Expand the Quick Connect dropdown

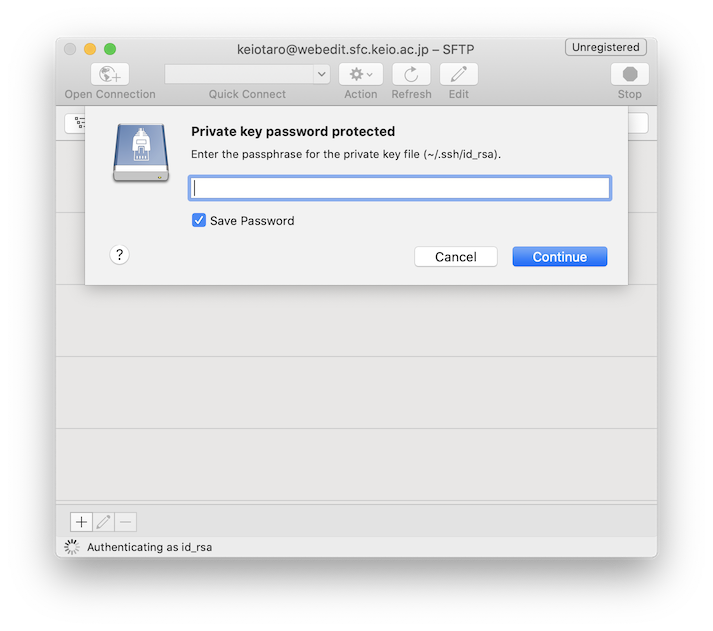coord(321,74)
